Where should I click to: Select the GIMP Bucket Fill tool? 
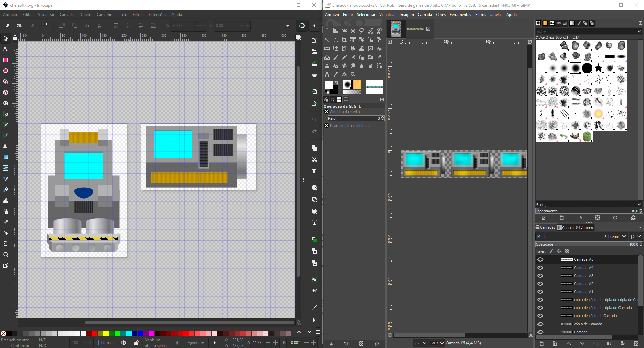(x=379, y=48)
